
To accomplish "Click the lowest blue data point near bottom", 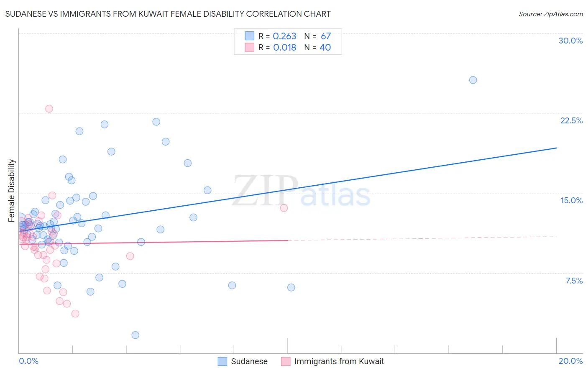I will (135, 335).
